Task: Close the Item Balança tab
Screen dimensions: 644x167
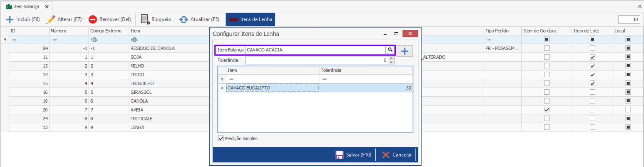Action: pyautogui.click(x=47, y=6)
